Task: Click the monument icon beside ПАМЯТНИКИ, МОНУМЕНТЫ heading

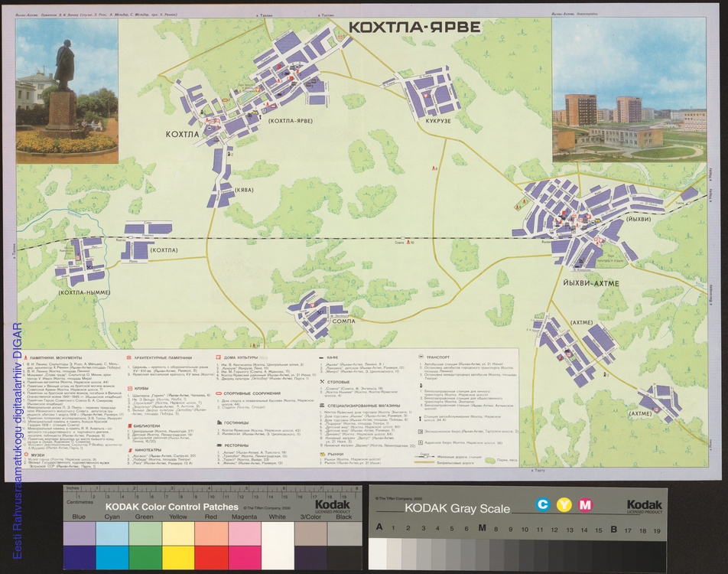Action: (24, 358)
